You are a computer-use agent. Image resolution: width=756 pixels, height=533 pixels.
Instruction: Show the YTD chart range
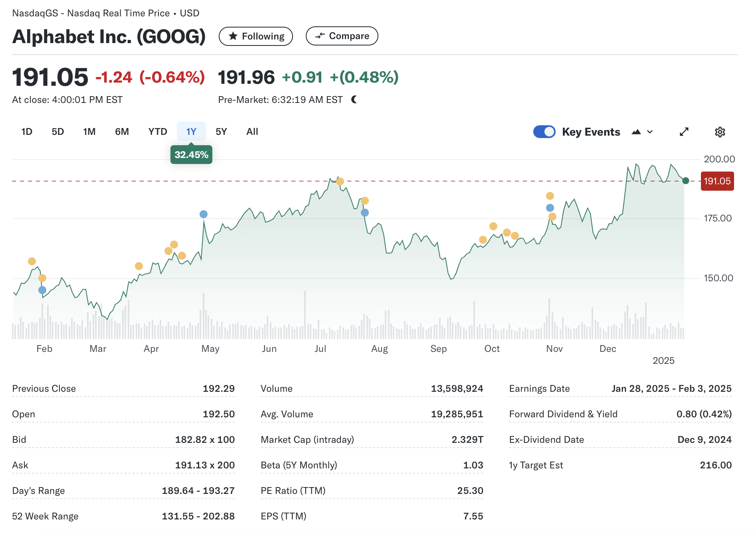[x=158, y=132]
